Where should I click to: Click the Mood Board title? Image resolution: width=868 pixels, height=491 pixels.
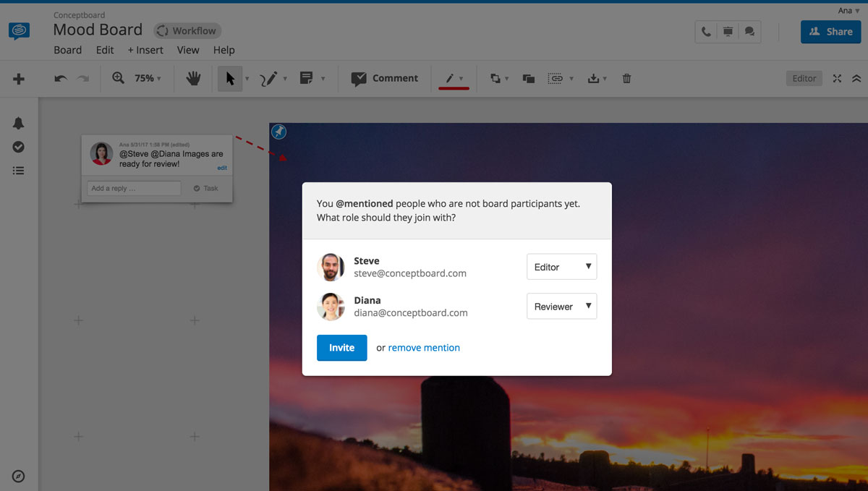98,30
